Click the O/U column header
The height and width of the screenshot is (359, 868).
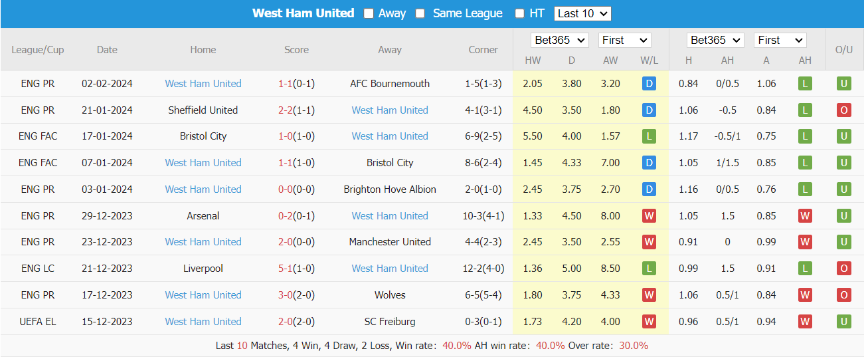[843, 50]
